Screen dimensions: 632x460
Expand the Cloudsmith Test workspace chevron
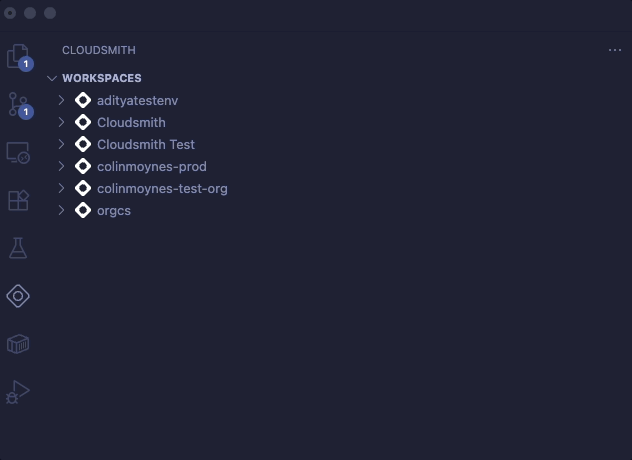[x=61, y=144]
